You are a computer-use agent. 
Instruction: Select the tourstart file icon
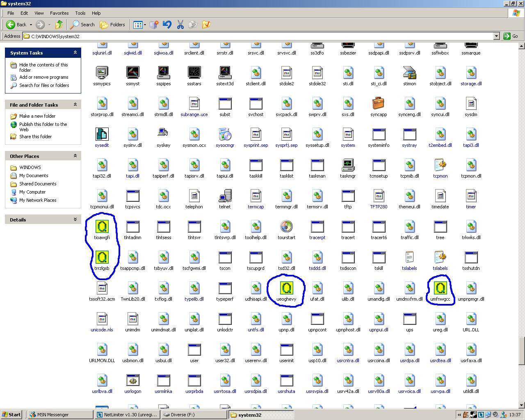click(286, 226)
